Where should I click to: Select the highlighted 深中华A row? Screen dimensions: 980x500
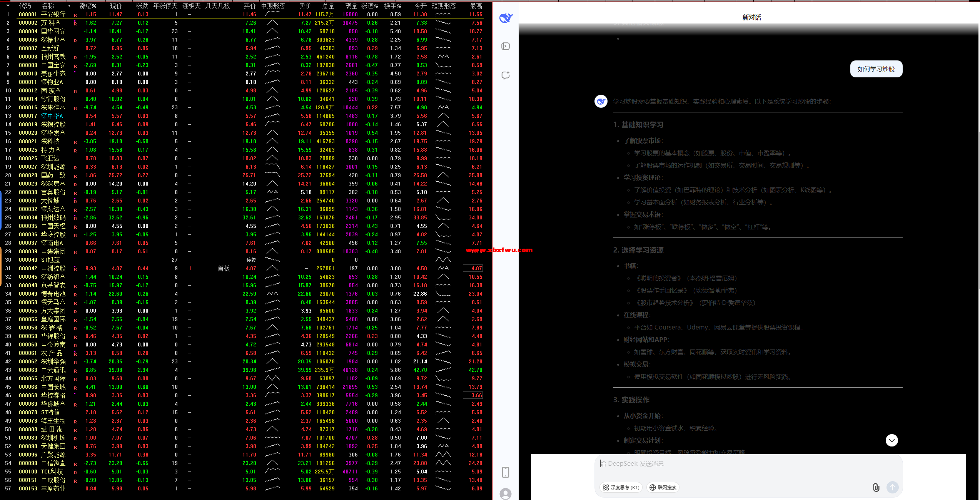[x=245, y=116]
